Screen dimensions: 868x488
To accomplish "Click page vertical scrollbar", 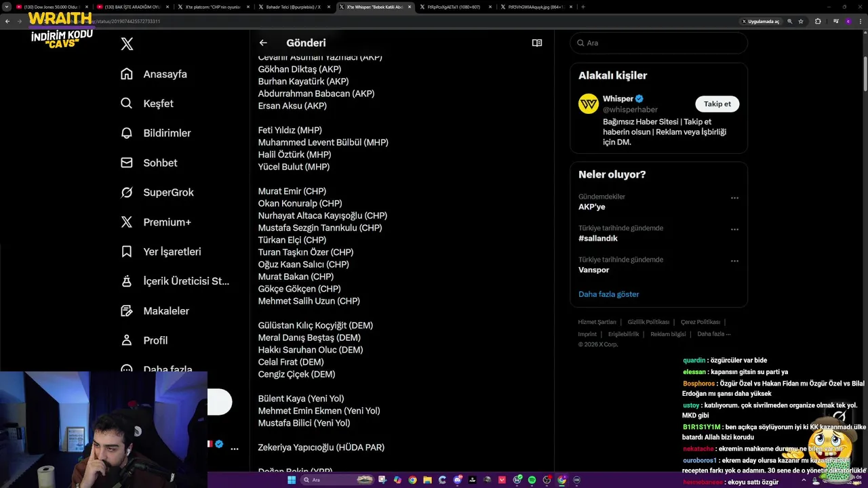I will click(865, 75).
